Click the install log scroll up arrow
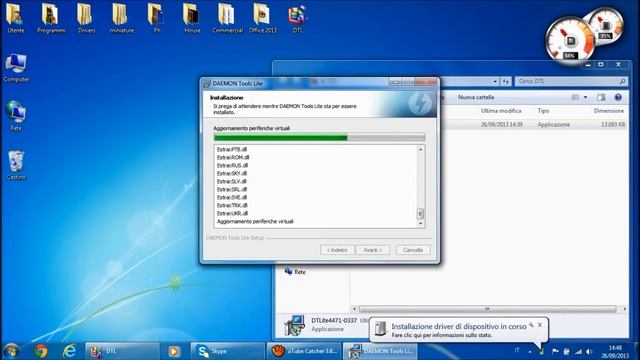The image size is (640, 360). [x=420, y=149]
